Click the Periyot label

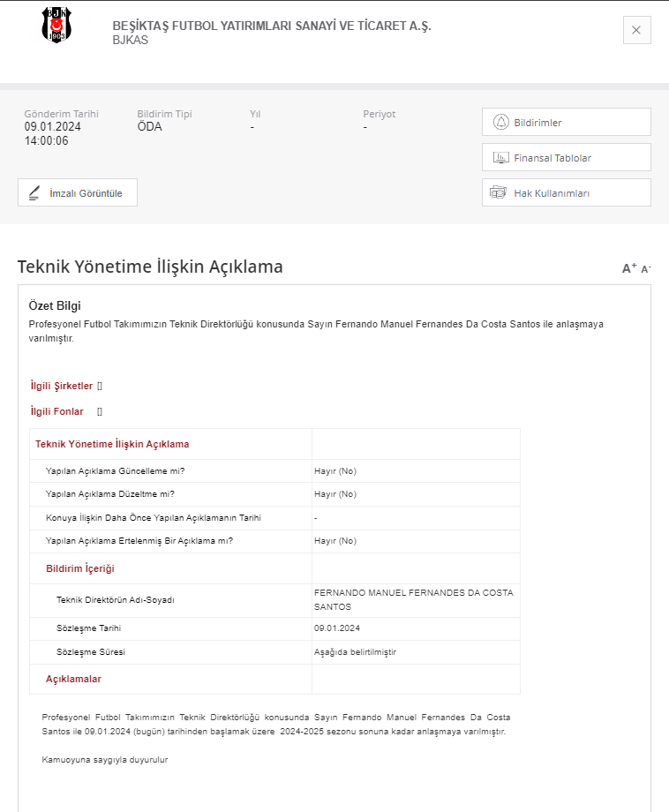point(379,114)
